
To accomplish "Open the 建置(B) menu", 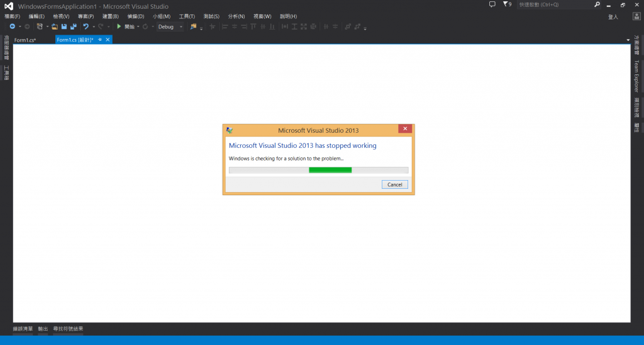I will pos(111,16).
